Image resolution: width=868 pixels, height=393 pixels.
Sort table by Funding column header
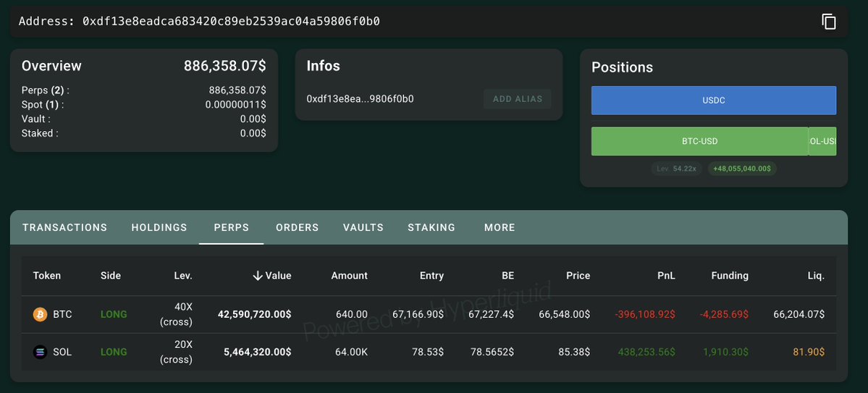(730, 276)
